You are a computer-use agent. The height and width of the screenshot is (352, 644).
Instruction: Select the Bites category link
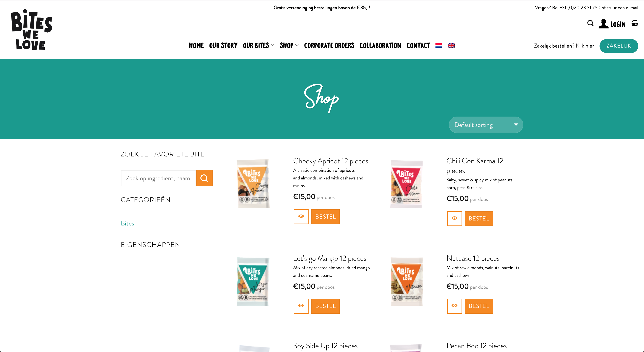pos(127,224)
